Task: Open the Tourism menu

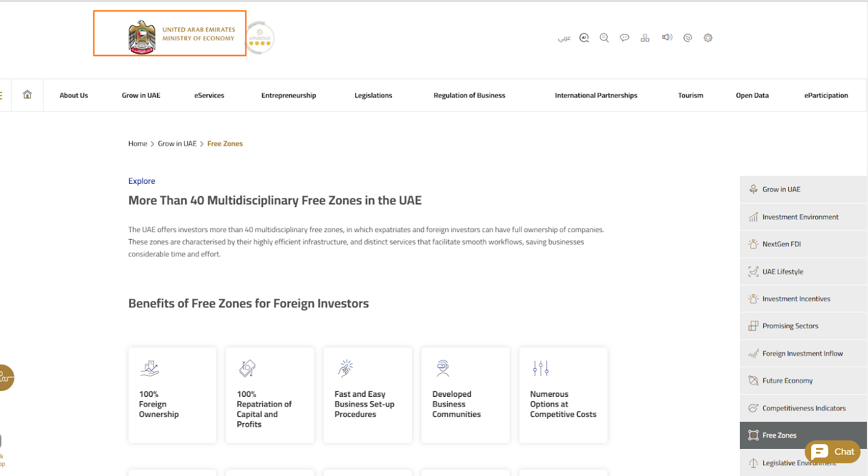Action: click(x=691, y=95)
